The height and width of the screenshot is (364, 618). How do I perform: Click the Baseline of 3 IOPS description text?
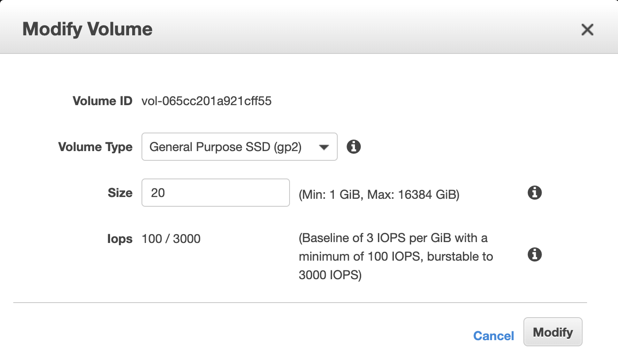point(396,257)
